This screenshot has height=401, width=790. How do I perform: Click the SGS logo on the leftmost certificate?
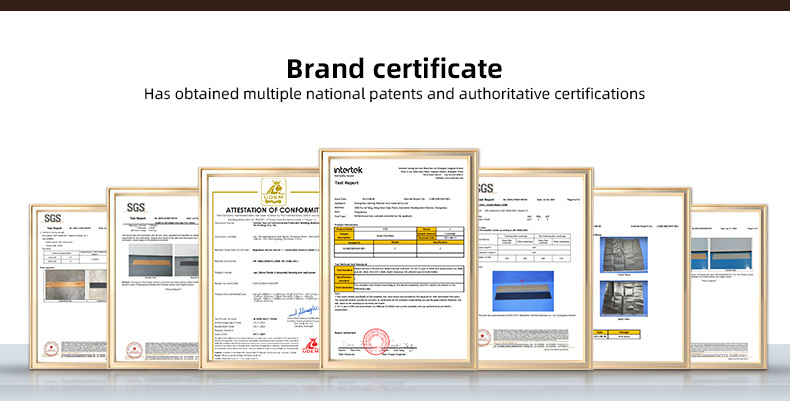[x=52, y=219]
